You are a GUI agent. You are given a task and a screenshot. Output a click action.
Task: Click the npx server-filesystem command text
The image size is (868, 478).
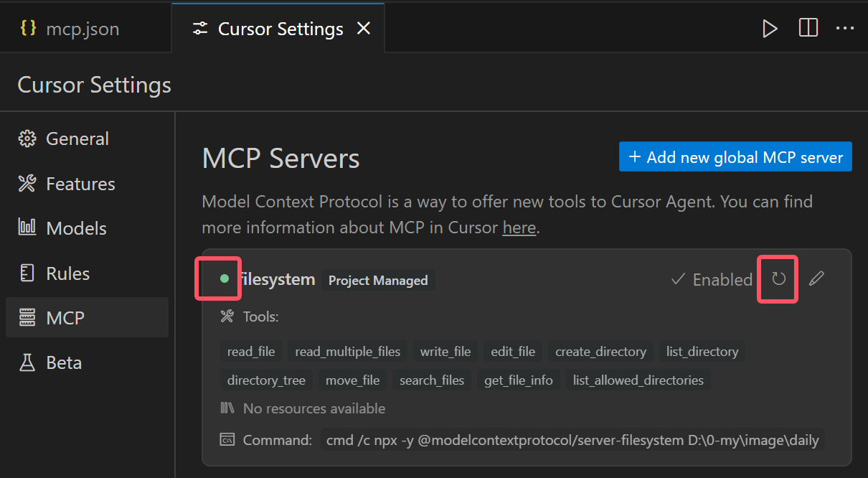[572, 440]
